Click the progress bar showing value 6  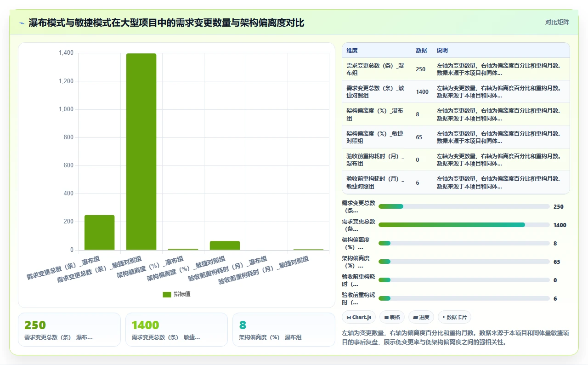click(464, 298)
